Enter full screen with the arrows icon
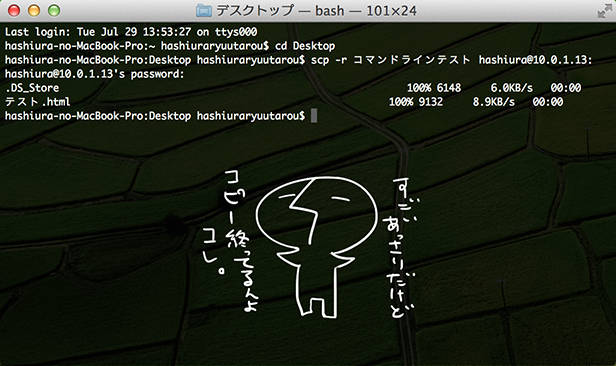Image resolution: width=616 pixels, height=366 pixels. coord(604,11)
